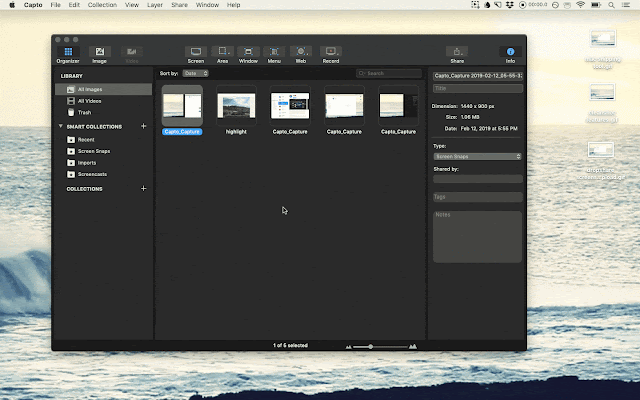The width and height of the screenshot is (640, 400).
Task: Click the 'highlight' file name label
Action: click(x=236, y=131)
